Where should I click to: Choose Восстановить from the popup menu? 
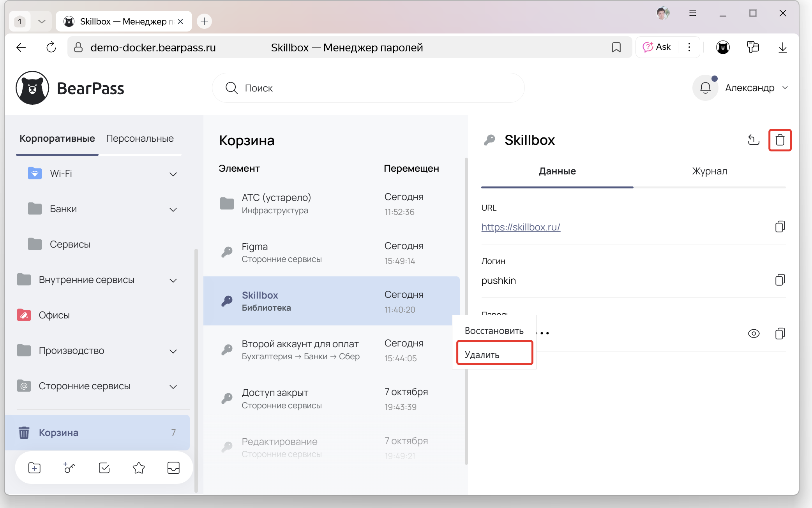tap(494, 330)
